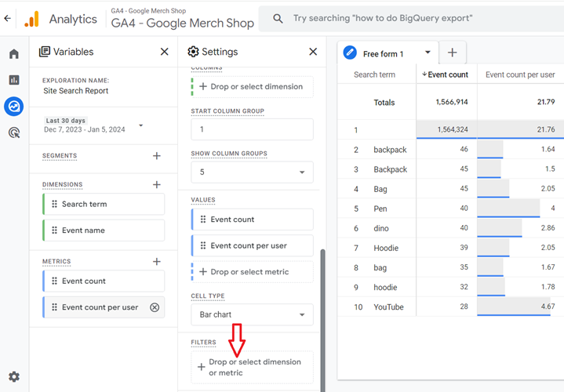Open the Reports sidebar icon
This screenshot has height=392, width=564.
(x=14, y=80)
